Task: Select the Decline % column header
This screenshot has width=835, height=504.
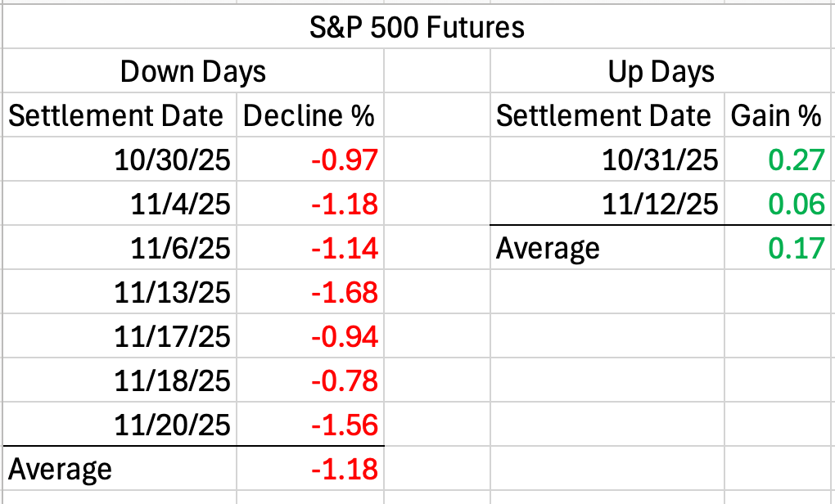Action: tap(309, 116)
